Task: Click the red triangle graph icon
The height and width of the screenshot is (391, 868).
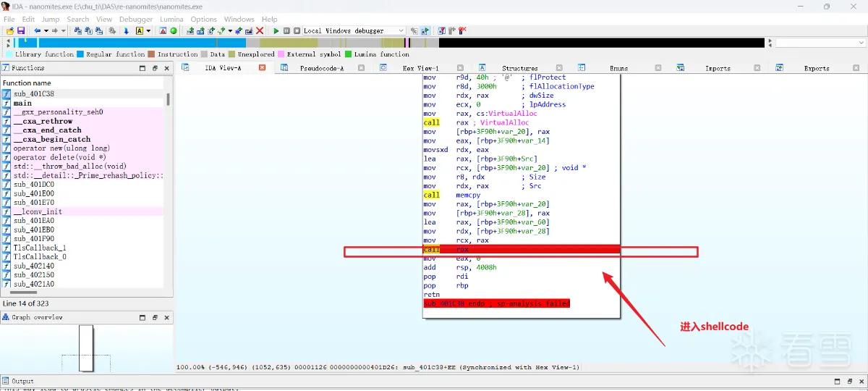Action: [163, 31]
